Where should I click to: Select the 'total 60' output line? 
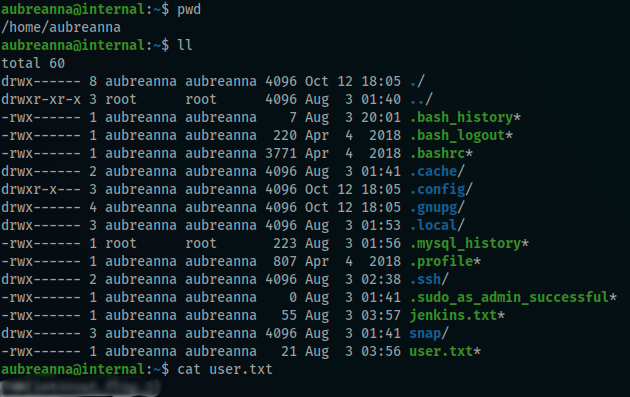tap(33, 63)
